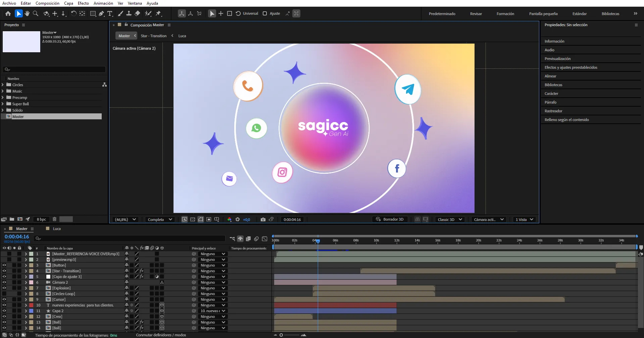Click the local axis mode icon
Image resolution: width=644 pixels, height=338 pixels.
182,13
